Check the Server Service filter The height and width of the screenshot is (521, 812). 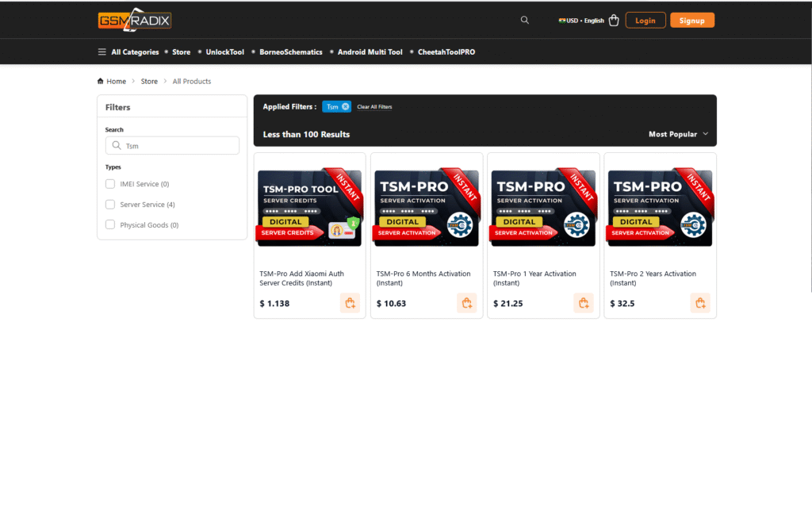110,205
